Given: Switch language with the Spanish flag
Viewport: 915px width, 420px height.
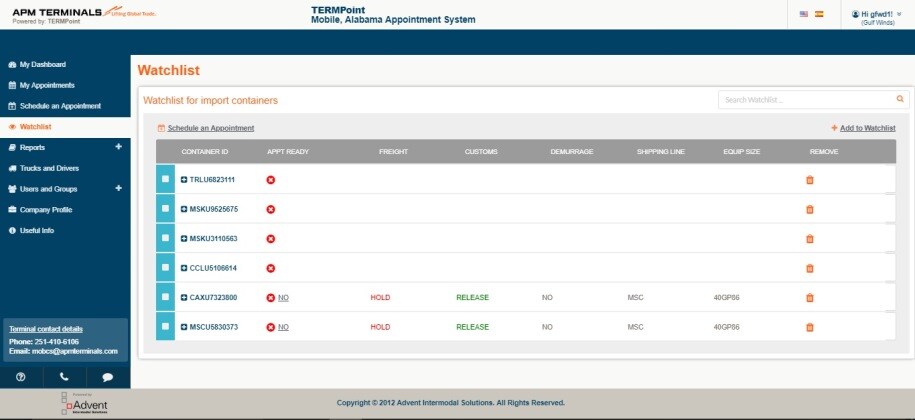Looking at the screenshot, I should [x=820, y=14].
